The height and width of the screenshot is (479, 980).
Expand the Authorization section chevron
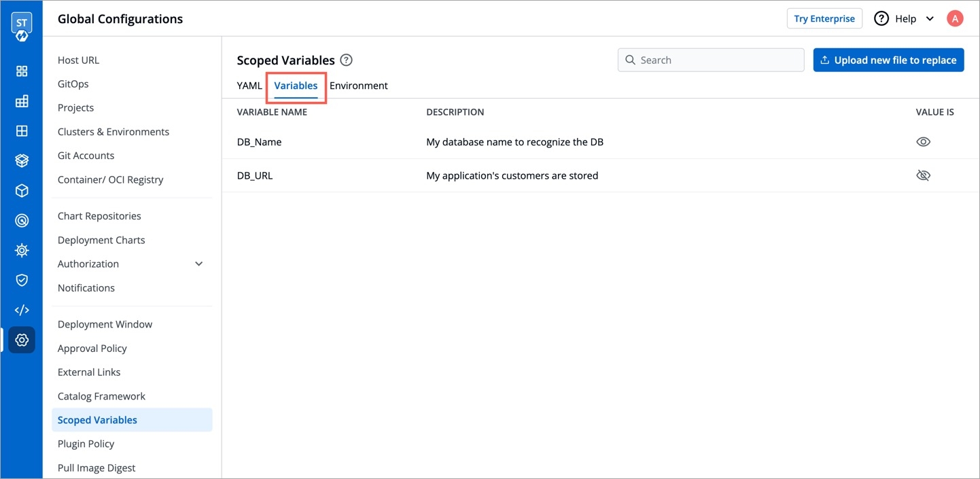point(198,264)
